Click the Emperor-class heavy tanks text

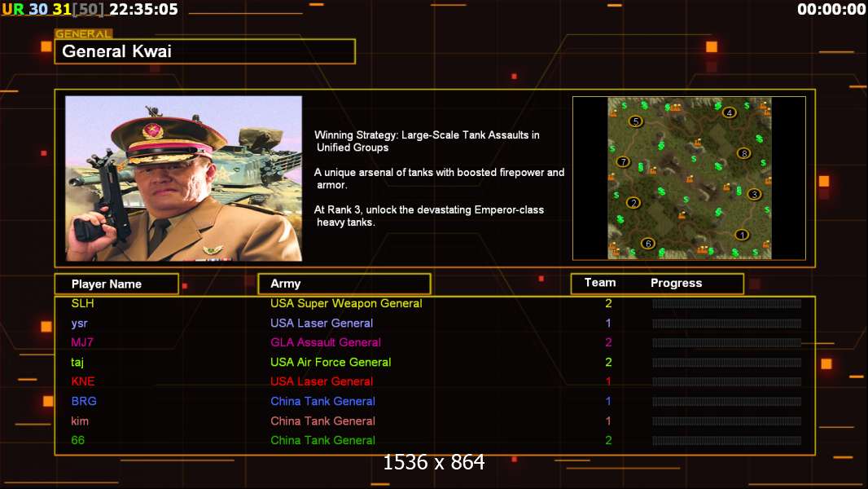pos(429,216)
